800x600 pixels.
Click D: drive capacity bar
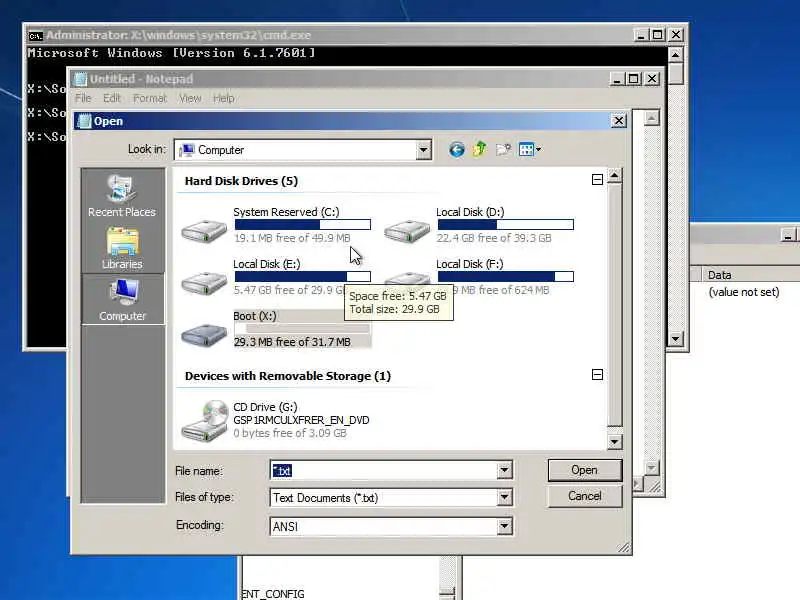506,224
